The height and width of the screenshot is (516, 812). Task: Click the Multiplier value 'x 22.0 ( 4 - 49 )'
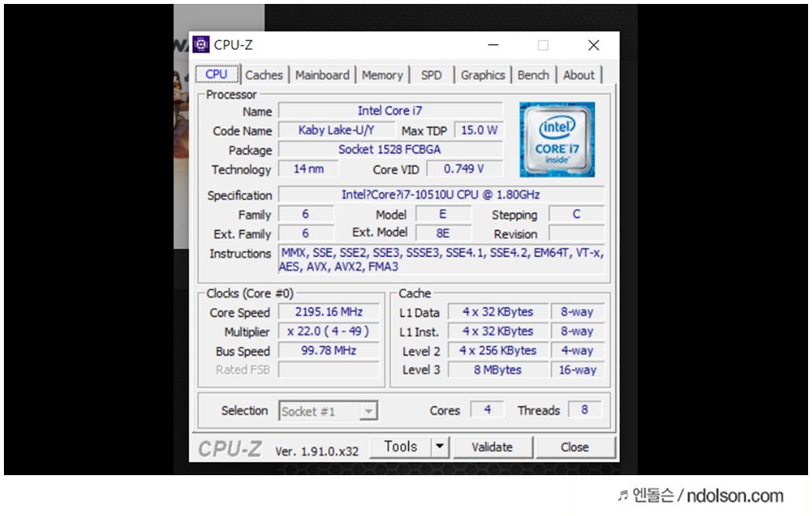click(329, 331)
